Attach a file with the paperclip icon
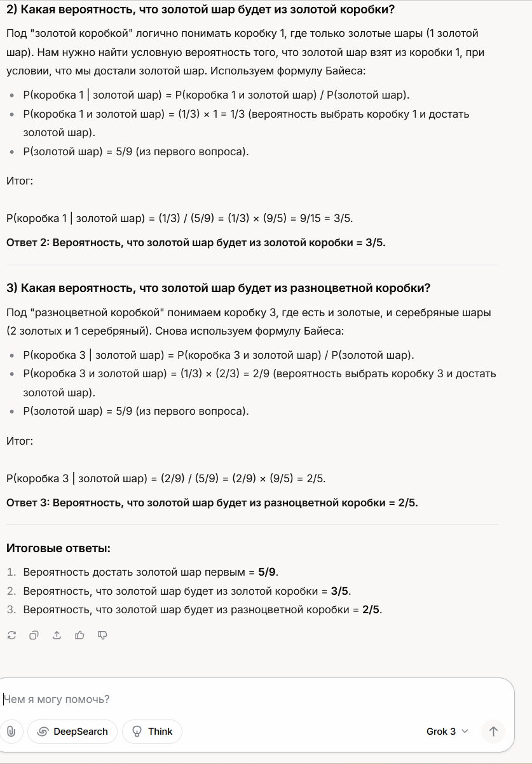Viewport: 532px width, 764px height. tap(11, 732)
